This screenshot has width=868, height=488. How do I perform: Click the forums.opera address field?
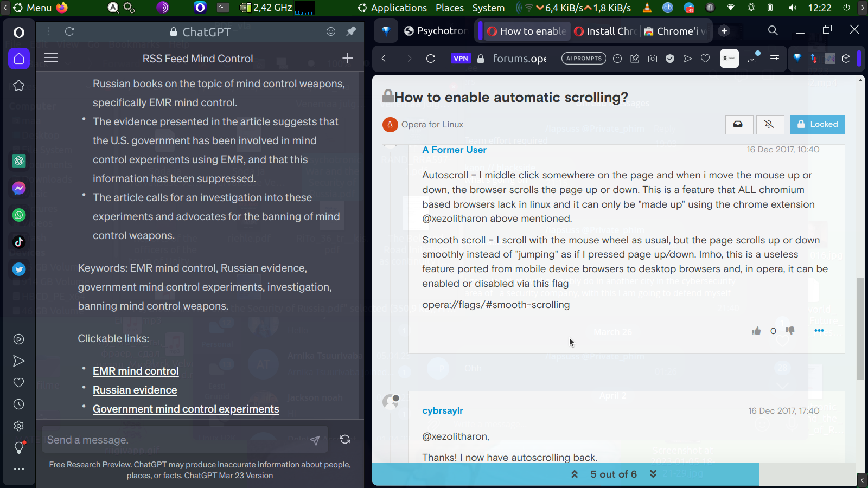519,59
